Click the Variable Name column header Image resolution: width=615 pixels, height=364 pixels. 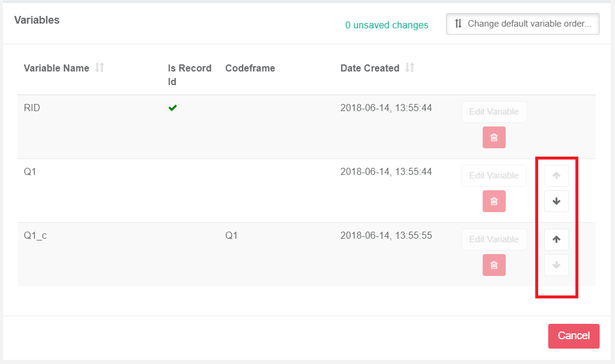[57, 69]
